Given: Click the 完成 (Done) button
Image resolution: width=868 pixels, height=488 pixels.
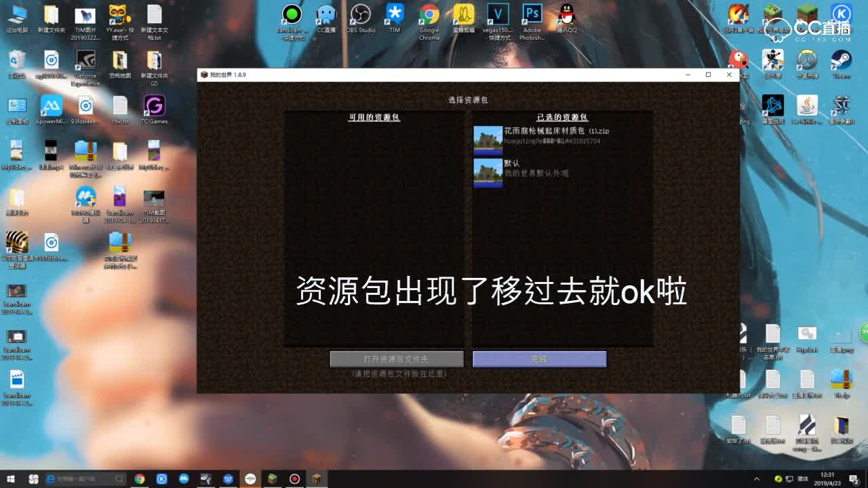Looking at the screenshot, I should pyautogui.click(x=539, y=359).
